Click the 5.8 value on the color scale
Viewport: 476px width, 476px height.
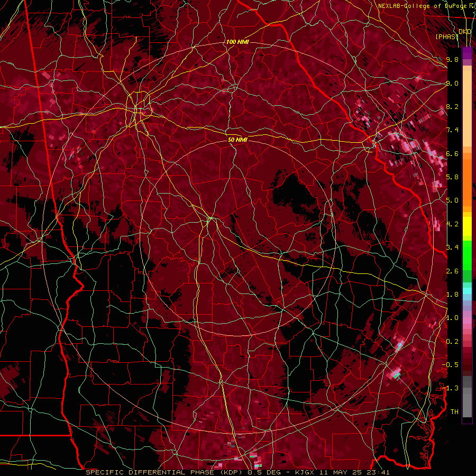[x=453, y=177]
